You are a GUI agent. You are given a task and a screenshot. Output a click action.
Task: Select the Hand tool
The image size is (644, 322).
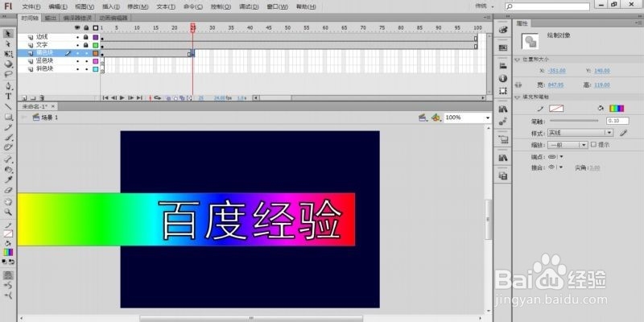tap(8, 202)
